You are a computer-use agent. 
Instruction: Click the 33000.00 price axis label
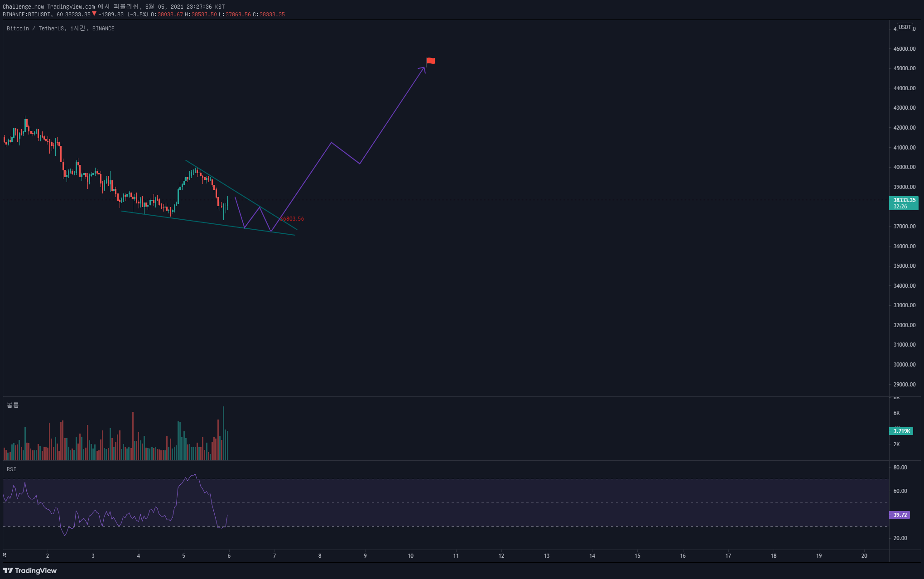coord(905,305)
